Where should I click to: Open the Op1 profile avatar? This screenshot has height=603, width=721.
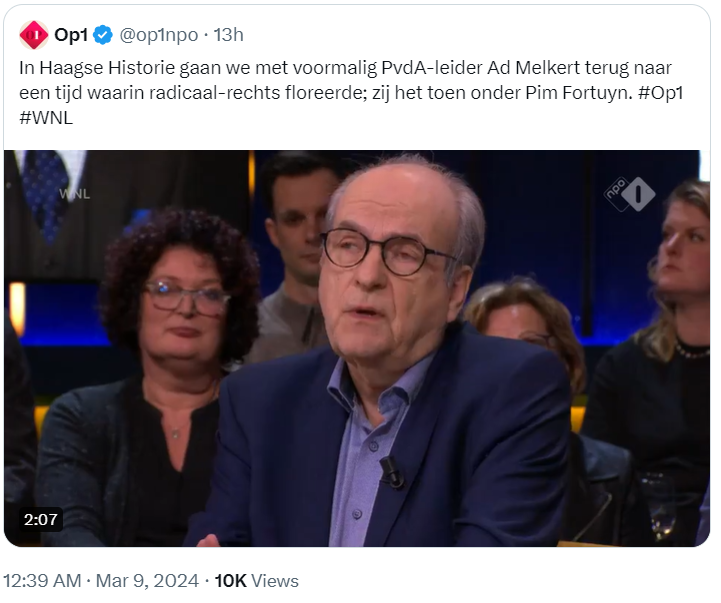pyautogui.click(x=34, y=35)
